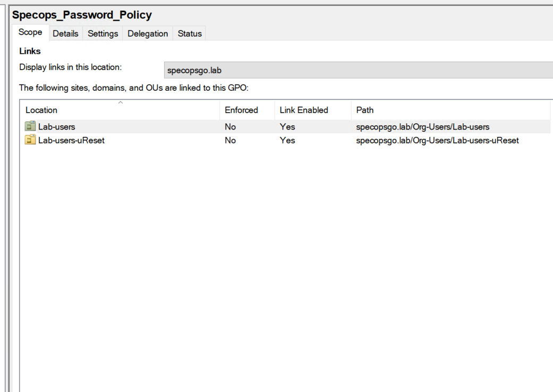Click path specopsgo.lab/Org-Users/Lab-users-uReset
The image size is (553, 392).
coord(437,140)
